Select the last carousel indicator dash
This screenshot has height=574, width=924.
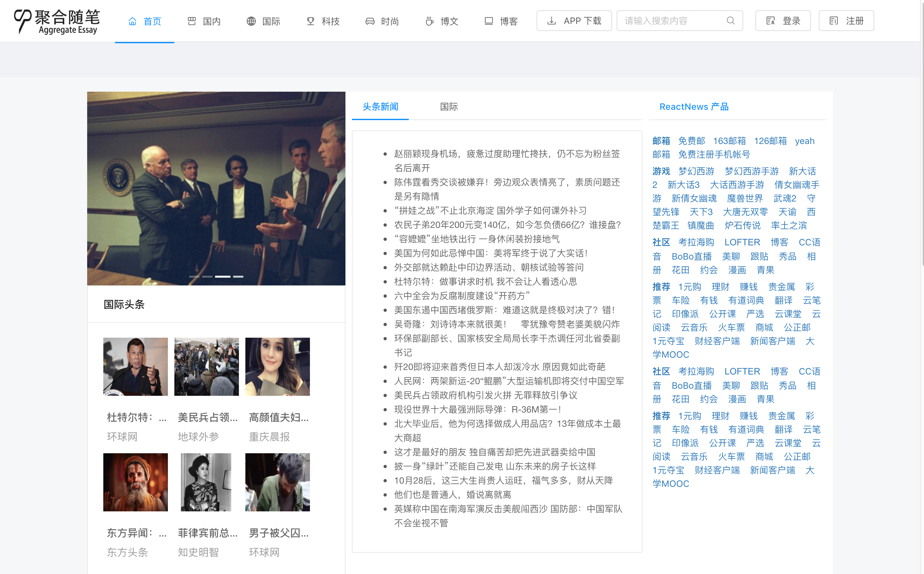click(x=238, y=276)
